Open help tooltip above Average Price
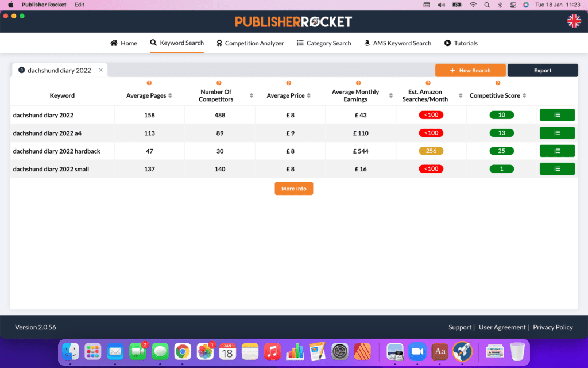Image resolution: width=588 pixels, height=368 pixels. [x=289, y=83]
